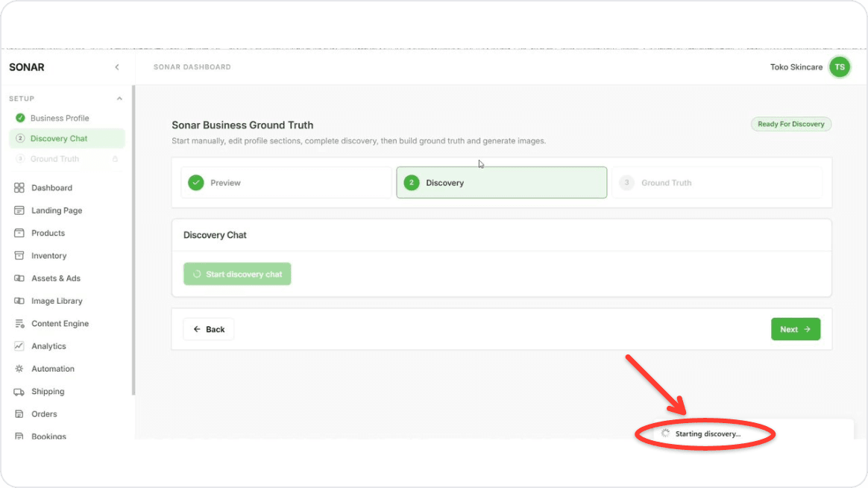Click the SONAR logo text
This screenshot has width=868, height=488.
click(x=27, y=67)
